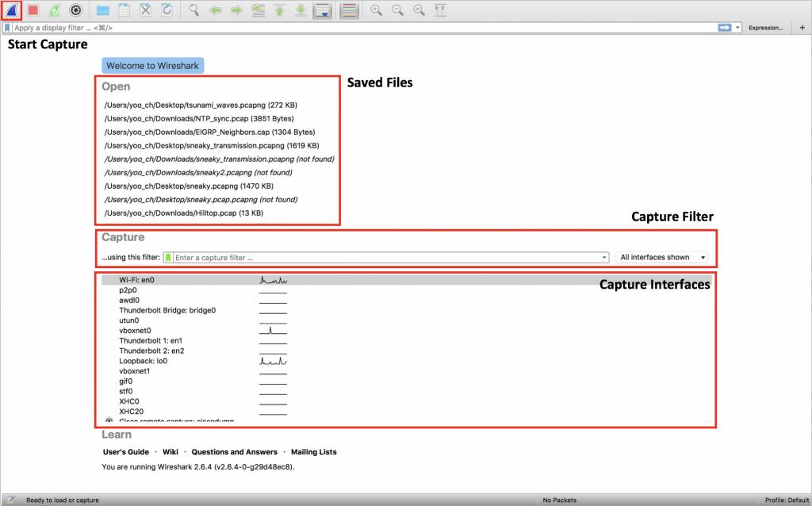Select the utun0 interface
The image size is (812, 506).
tap(407, 320)
